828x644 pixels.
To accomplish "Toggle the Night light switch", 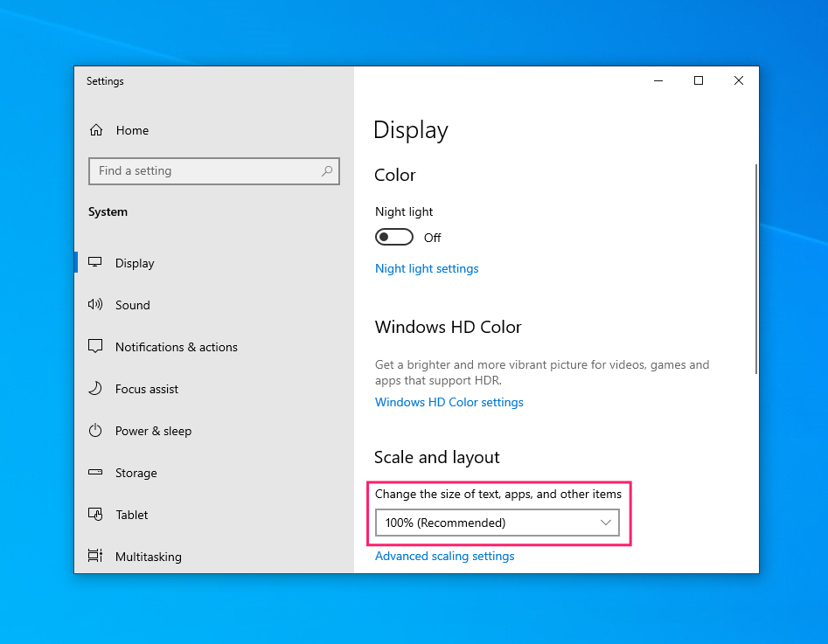I will tap(394, 237).
